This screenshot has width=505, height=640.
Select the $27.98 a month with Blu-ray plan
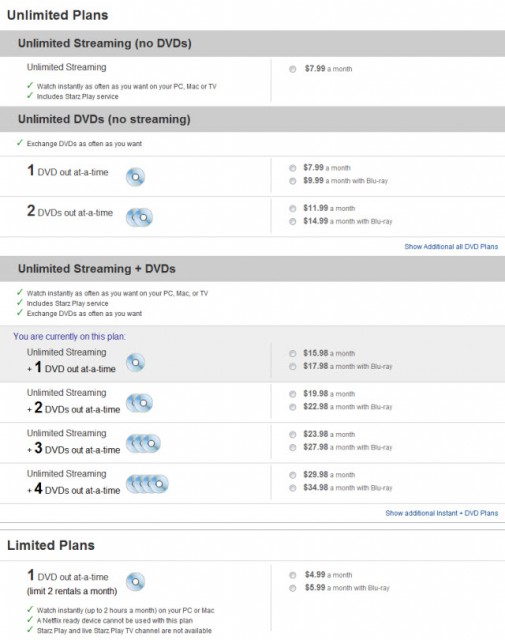pos(292,447)
